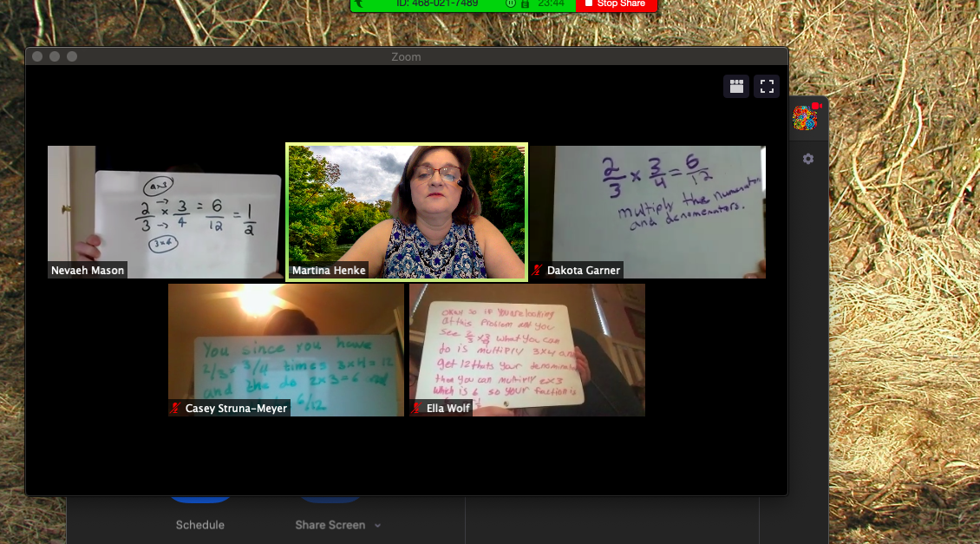Select Martina Henke's video tile
Screen dimensions: 980x544
tap(407, 213)
